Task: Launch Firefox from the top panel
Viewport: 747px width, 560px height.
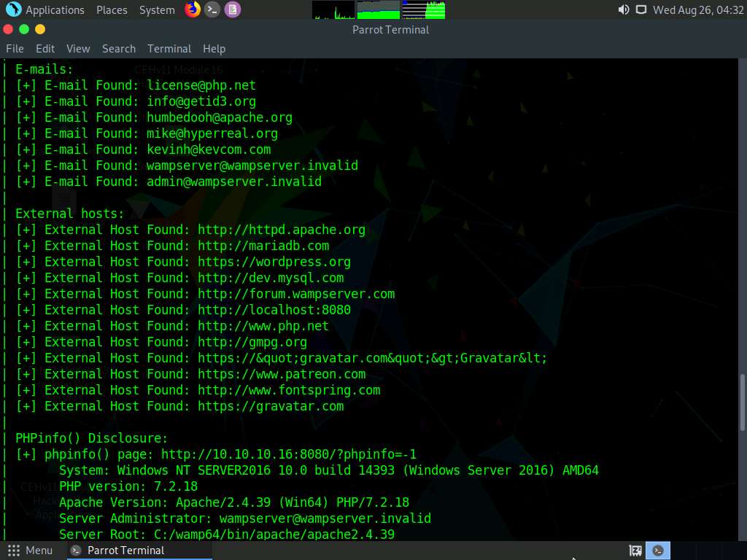Action: coord(193,9)
